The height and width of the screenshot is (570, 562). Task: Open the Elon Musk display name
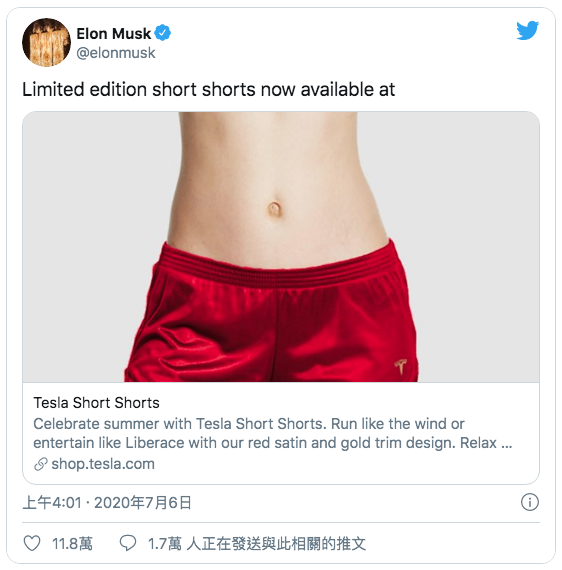(113, 33)
